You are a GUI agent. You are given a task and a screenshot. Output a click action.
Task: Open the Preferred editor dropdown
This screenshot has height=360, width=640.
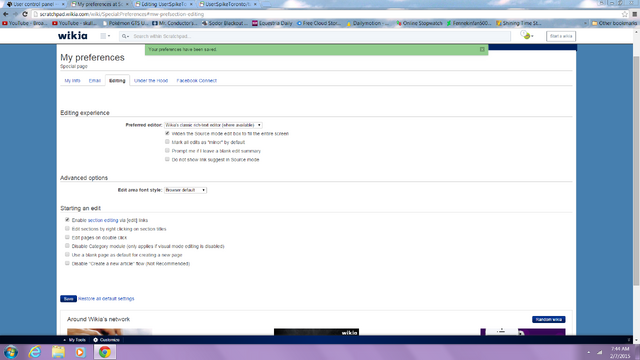click(x=213, y=125)
